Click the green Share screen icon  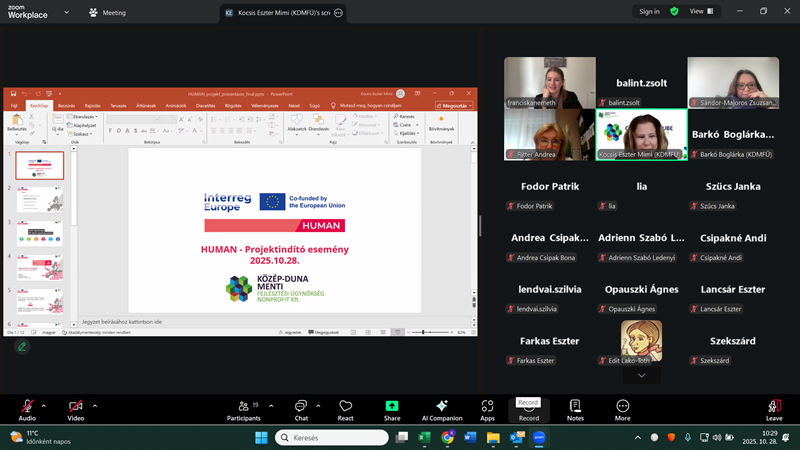click(392, 406)
